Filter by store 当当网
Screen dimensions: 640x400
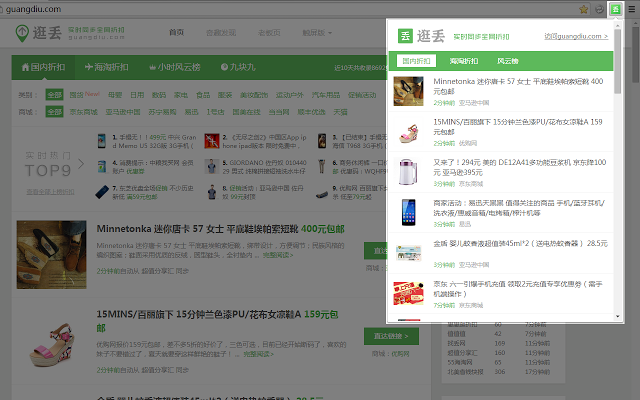point(279,111)
